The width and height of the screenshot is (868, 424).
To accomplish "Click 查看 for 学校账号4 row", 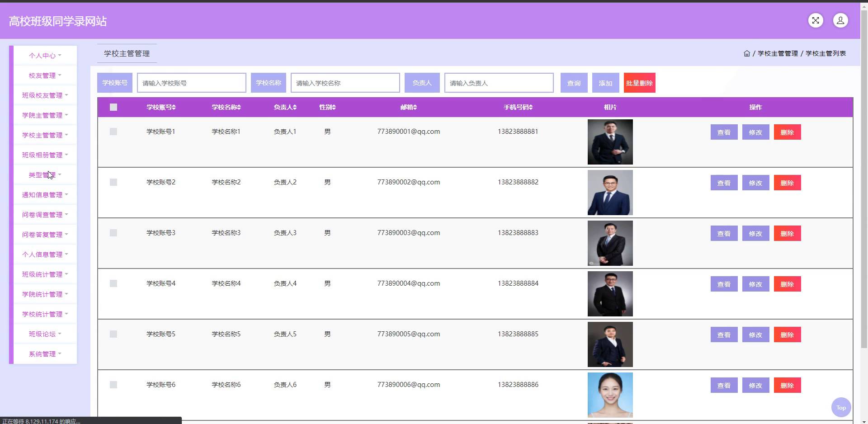I will pos(724,284).
